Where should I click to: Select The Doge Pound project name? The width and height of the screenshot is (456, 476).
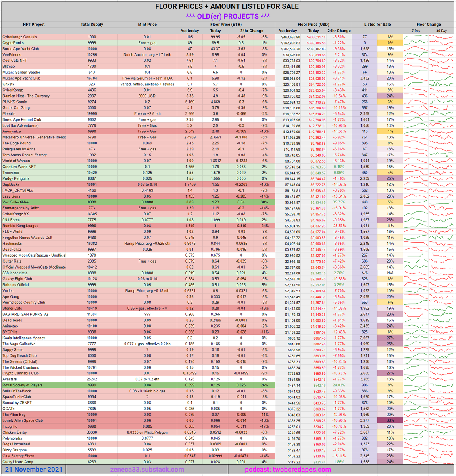point(16,143)
